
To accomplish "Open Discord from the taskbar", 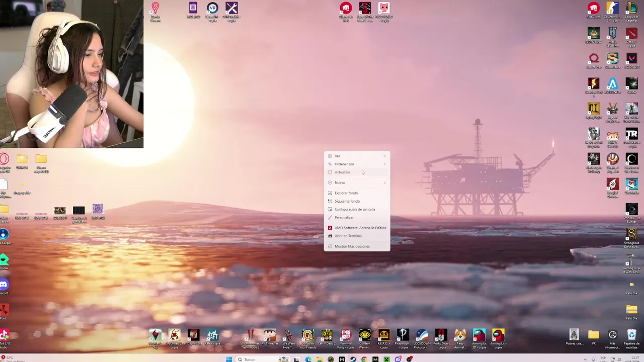I will point(397,359).
